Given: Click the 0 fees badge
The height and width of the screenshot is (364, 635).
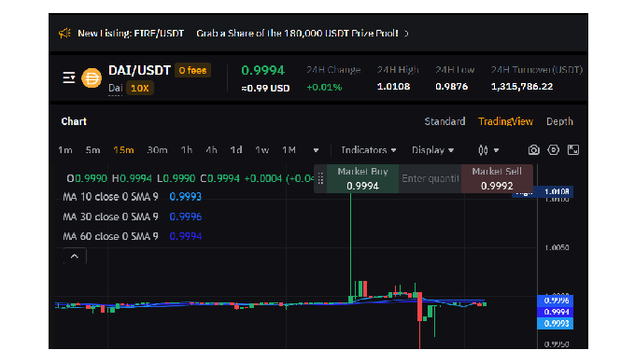Looking at the screenshot, I should (x=192, y=70).
